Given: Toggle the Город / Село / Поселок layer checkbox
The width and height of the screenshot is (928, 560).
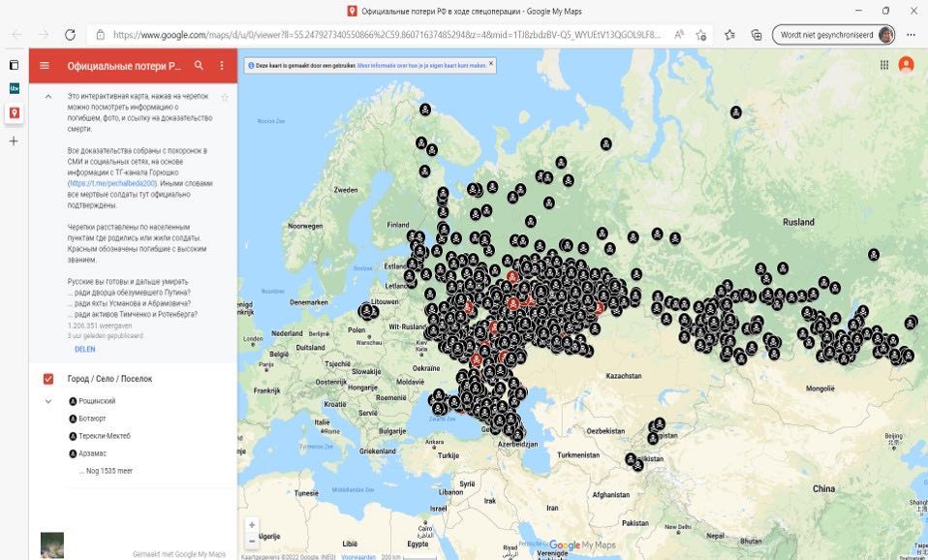Looking at the screenshot, I should tap(48, 379).
